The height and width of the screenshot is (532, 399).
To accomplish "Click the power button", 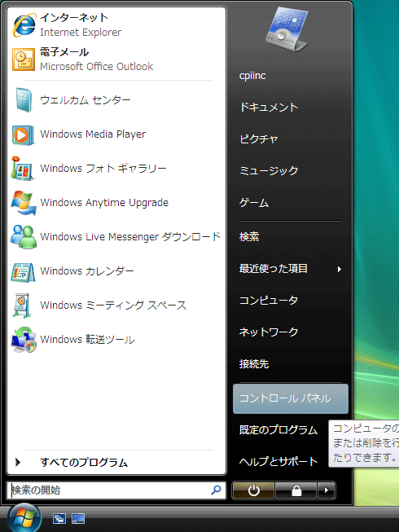I will 253,490.
